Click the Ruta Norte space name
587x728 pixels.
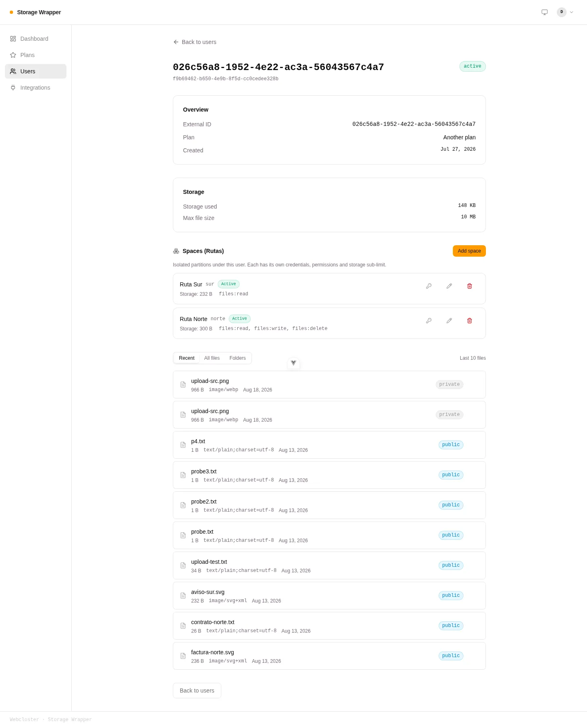point(194,319)
